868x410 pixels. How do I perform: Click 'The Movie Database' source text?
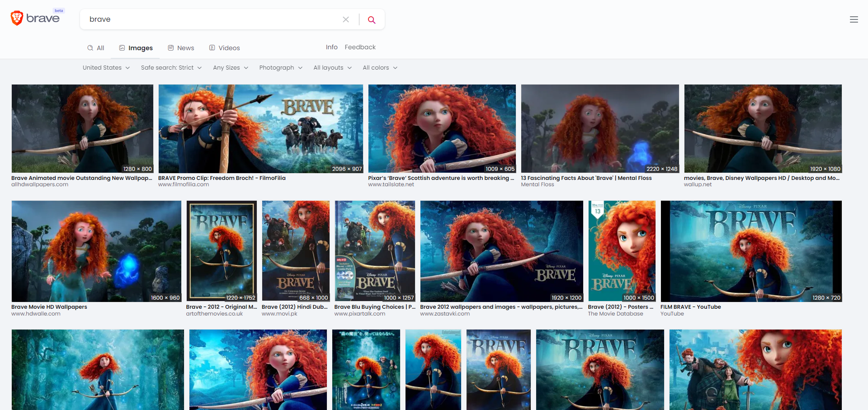click(615, 314)
